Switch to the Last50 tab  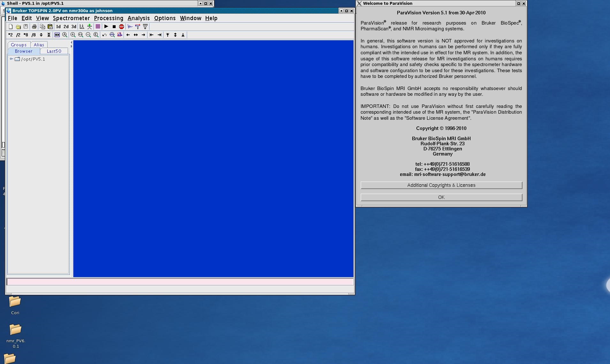[x=54, y=51]
